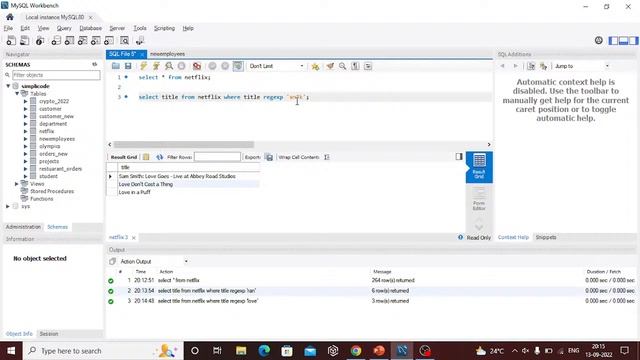
Task: Expand the netflix table node
Action: tap(25, 131)
